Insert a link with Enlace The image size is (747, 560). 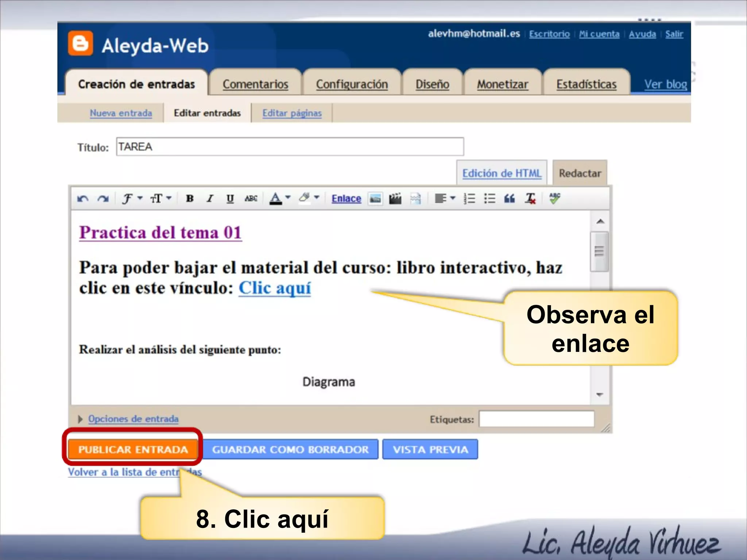346,199
